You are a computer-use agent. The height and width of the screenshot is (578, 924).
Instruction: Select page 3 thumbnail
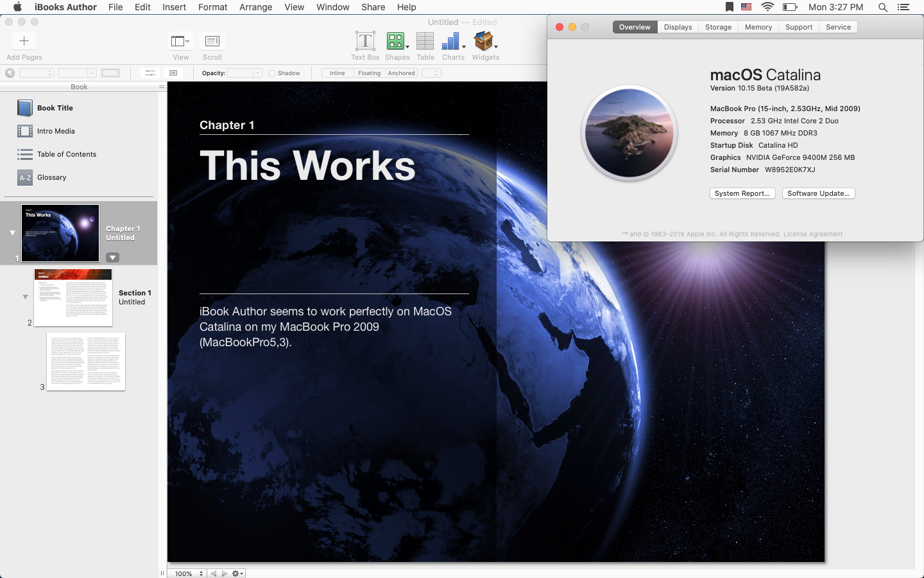86,362
